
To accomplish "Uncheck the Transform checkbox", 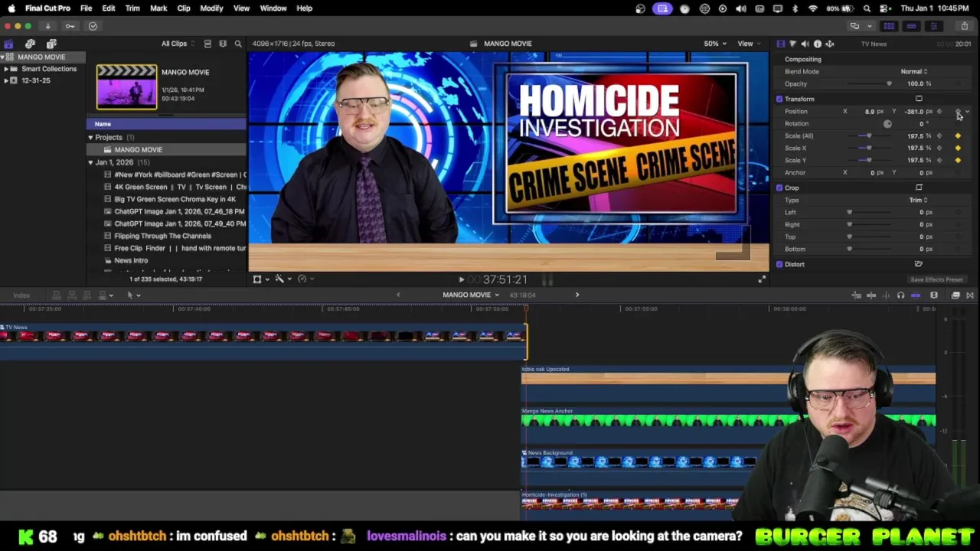I will point(779,99).
